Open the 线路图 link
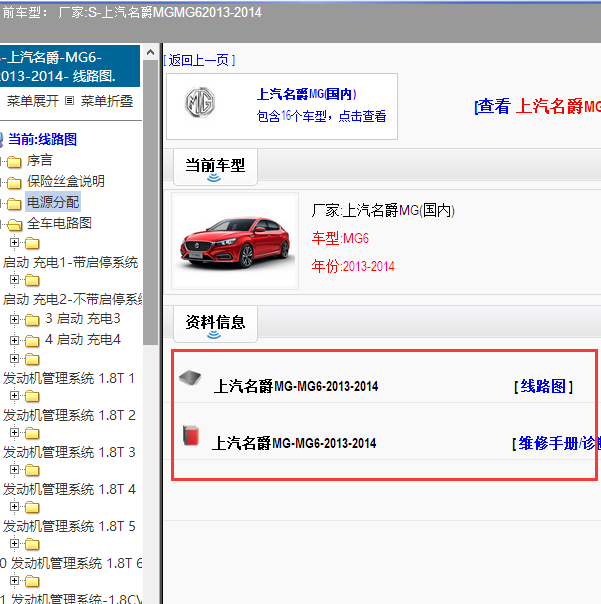The height and width of the screenshot is (604, 601). pos(543,386)
